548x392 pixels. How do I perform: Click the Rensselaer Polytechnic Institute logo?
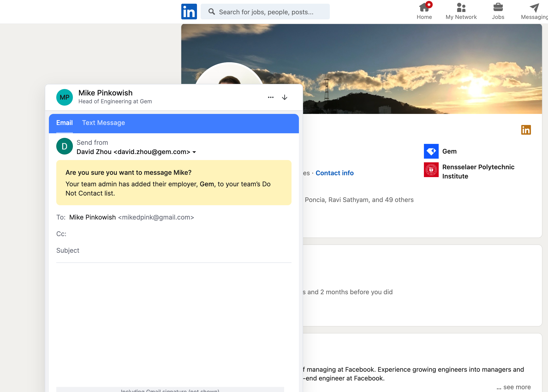431,170
